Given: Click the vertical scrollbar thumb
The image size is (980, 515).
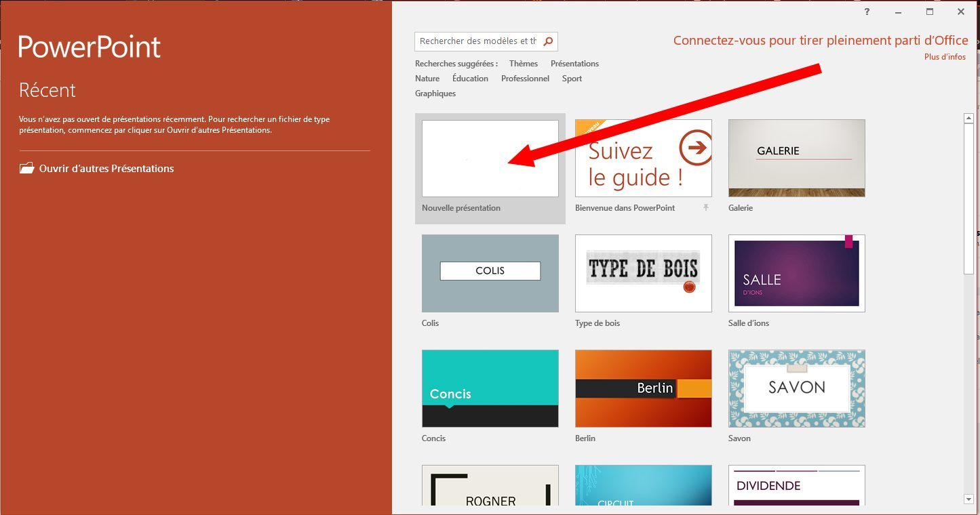Looking at the screenshot, I should (969, 199).
